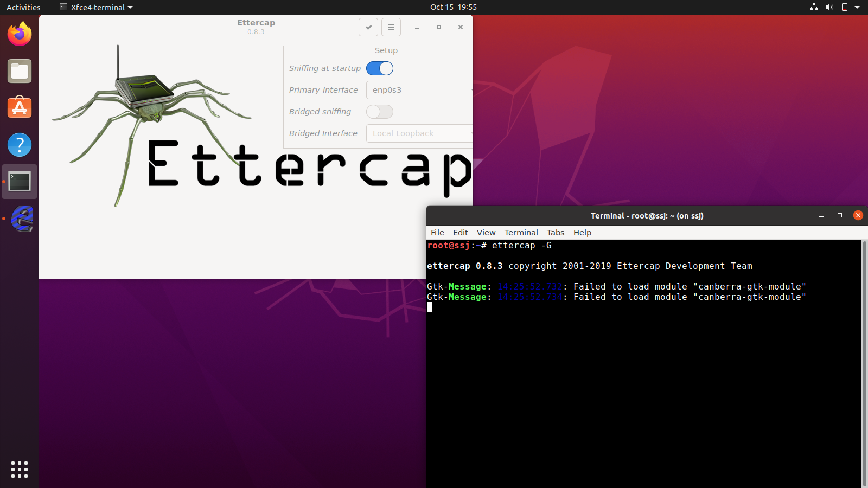Open the Terminal's File menu

tap(437, 232)
